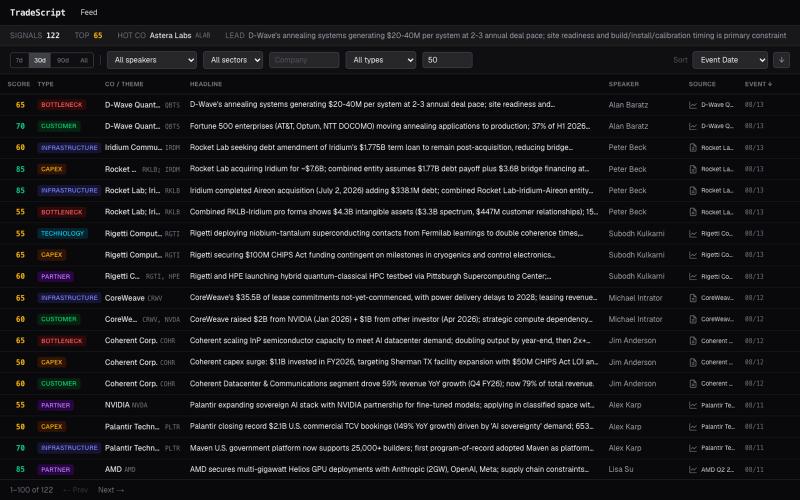Click chart icon in Palantir sovereign AI stack row

[x=693, y=406]
